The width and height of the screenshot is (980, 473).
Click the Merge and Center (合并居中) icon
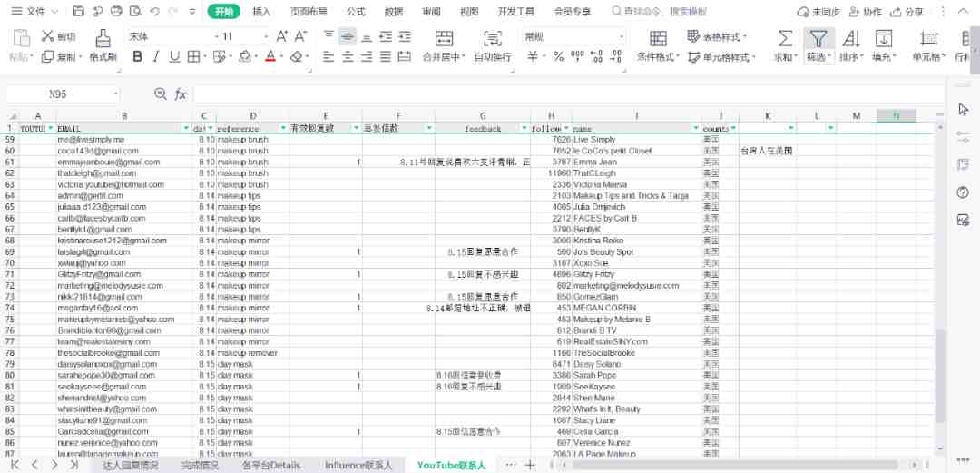coord(444,38)
